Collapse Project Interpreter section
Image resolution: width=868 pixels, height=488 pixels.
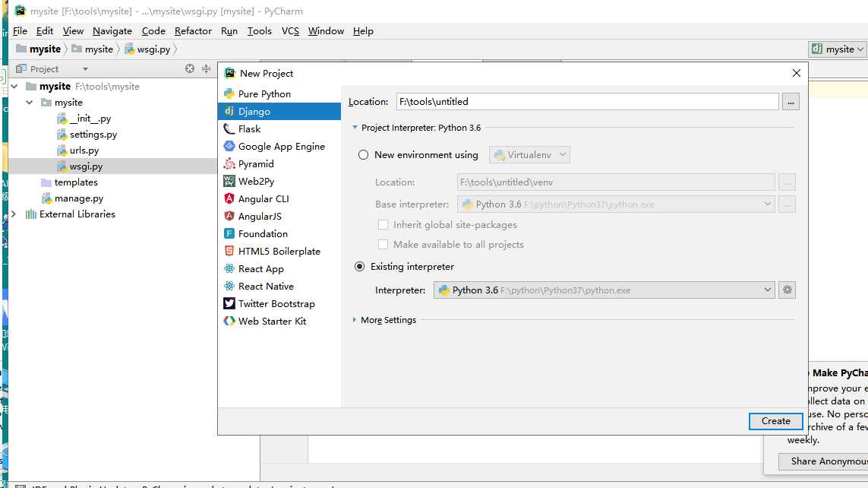(x=355, y=128)
